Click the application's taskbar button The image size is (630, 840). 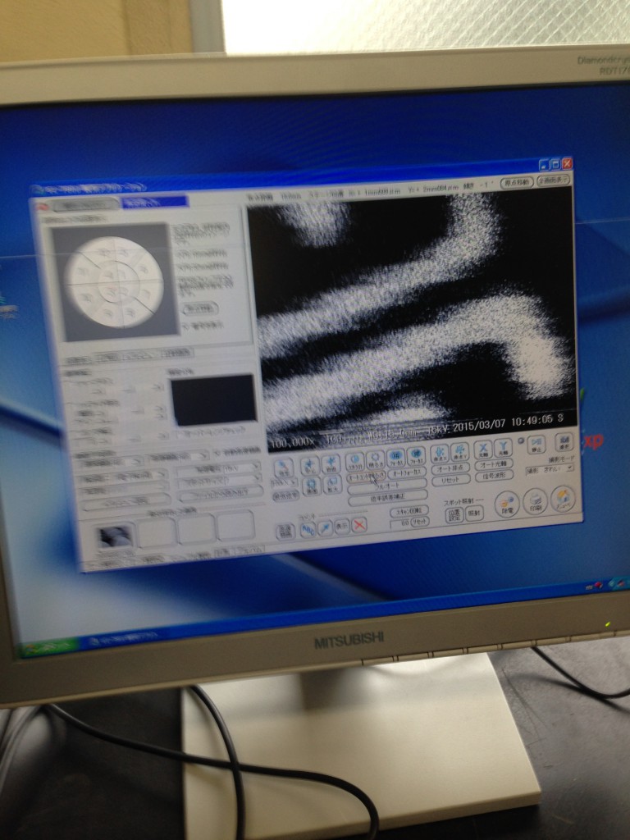click(x=125, y=638)
